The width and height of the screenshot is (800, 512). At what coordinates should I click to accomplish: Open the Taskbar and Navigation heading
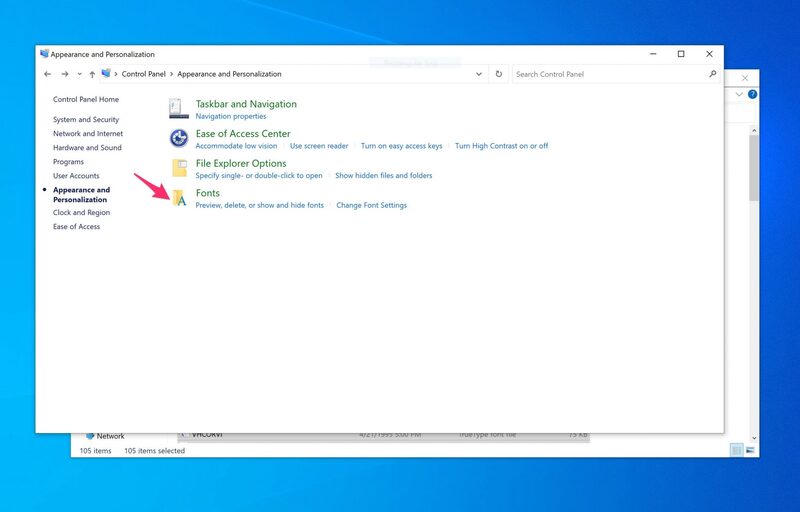246,104
